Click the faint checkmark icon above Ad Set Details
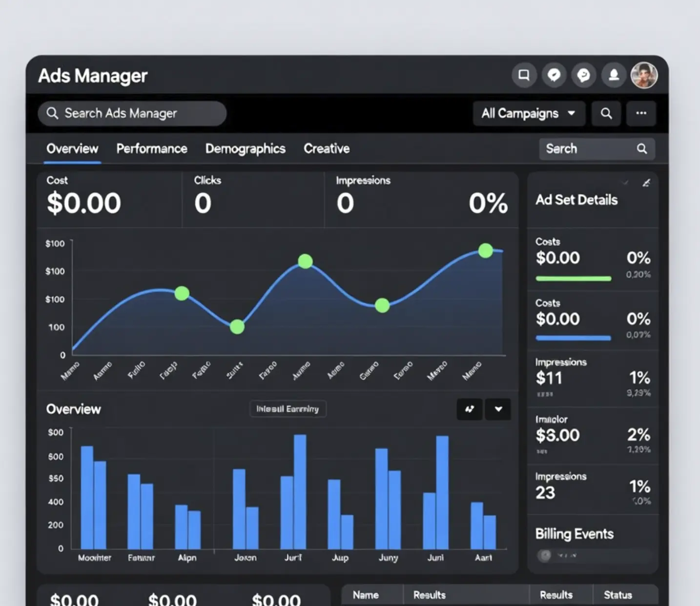 click(625, 183)
